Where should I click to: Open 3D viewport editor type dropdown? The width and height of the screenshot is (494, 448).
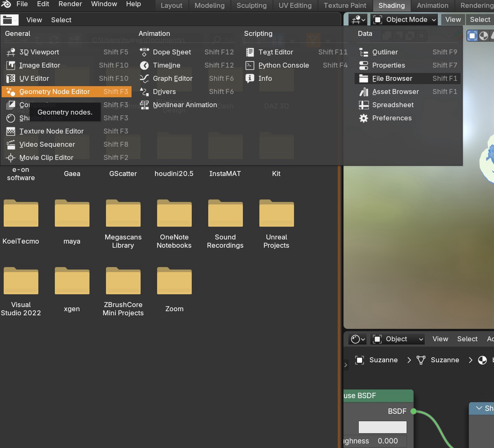pyautogui.click(x=358, y=19)
